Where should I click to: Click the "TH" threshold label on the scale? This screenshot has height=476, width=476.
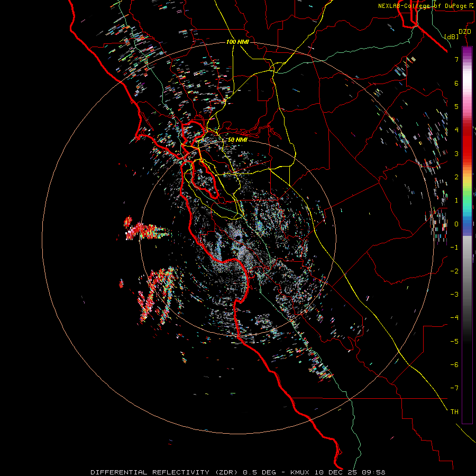454,412
